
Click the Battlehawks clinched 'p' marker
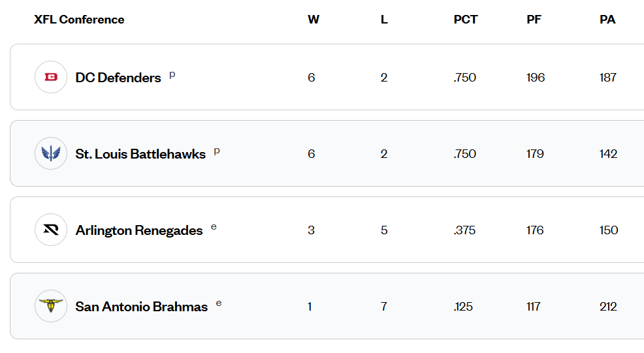click(x=217, y=151)
